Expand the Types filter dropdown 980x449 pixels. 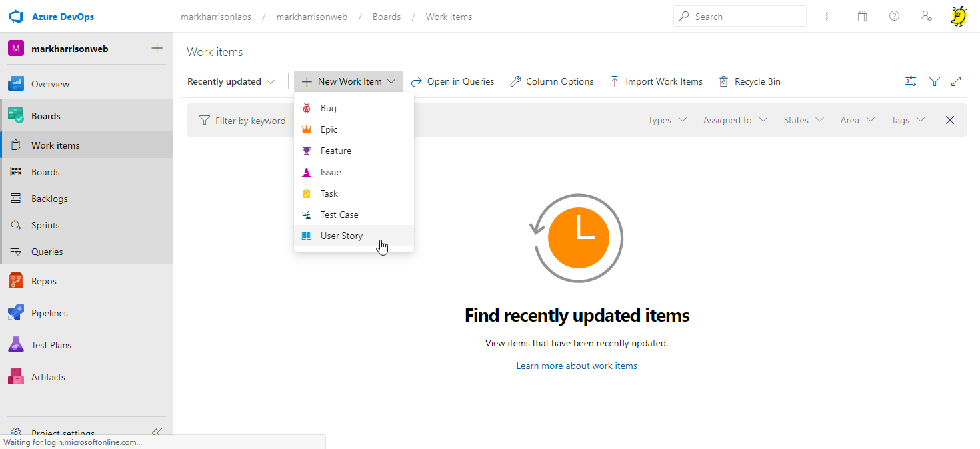[x=667, y=120]
